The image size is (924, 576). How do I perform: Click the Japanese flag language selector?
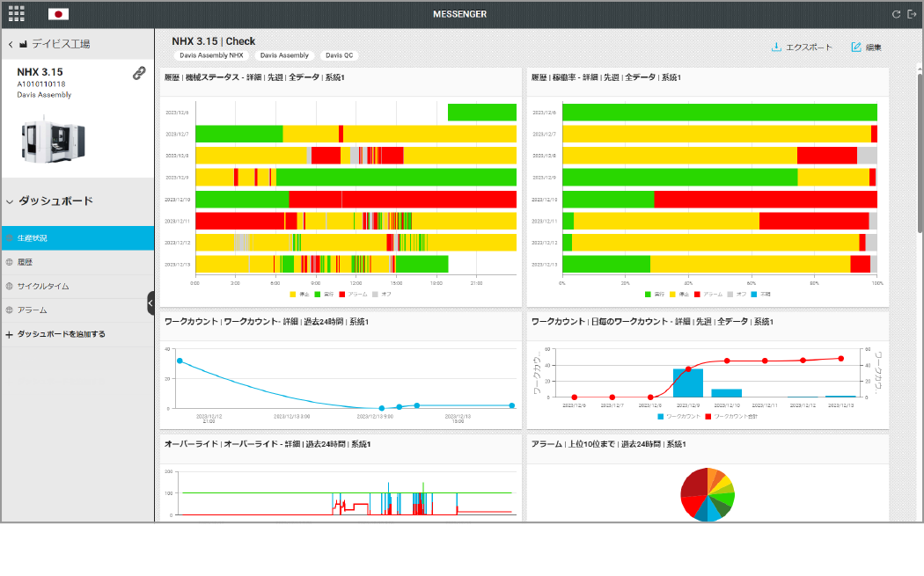[x=58, y=14]
